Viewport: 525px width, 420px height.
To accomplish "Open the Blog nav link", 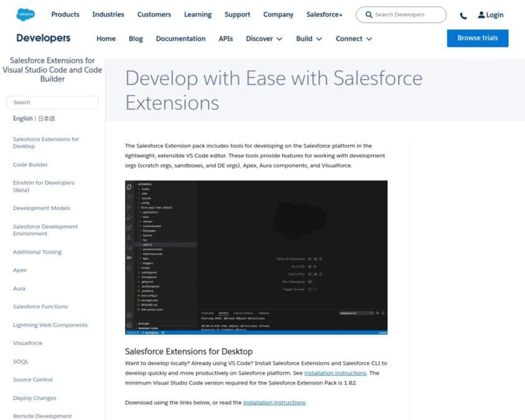I will (136, 39).
